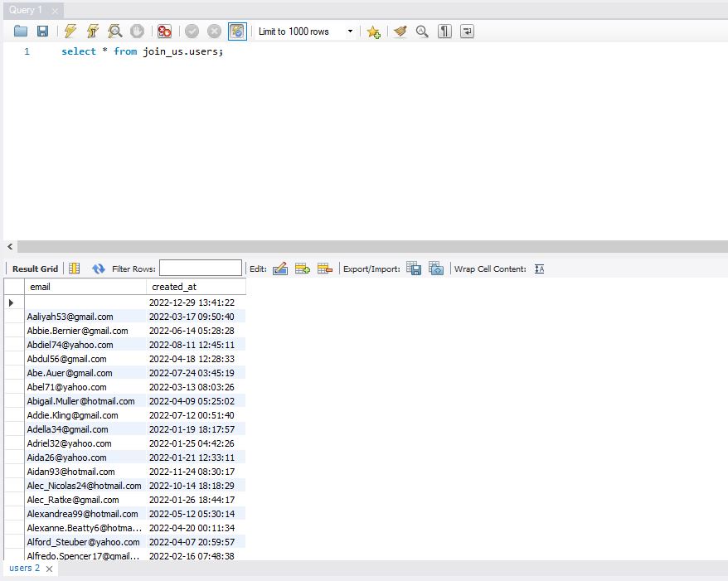Open a SQL script file
Screen dimensions: 728x581
(21, 31)
